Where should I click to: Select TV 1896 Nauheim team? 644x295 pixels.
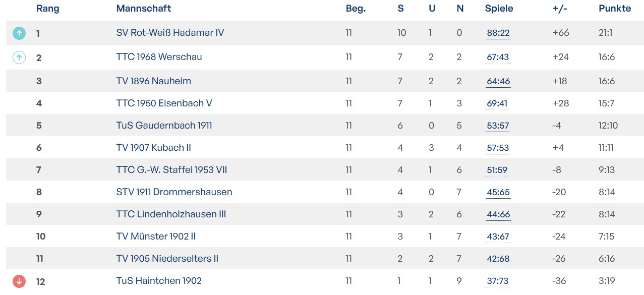pos(153,81)
